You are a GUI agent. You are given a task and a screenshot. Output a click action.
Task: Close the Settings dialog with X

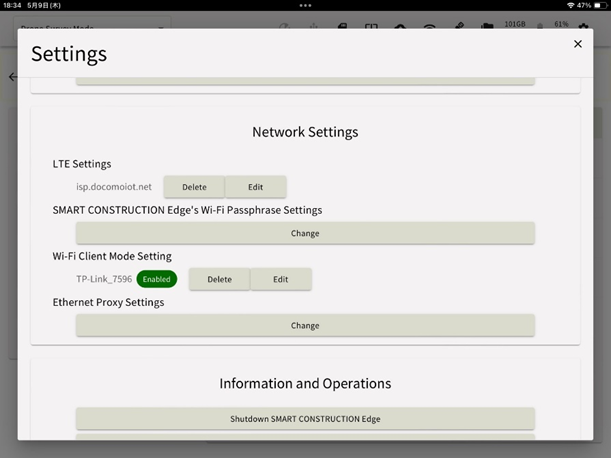coord(577,44)
